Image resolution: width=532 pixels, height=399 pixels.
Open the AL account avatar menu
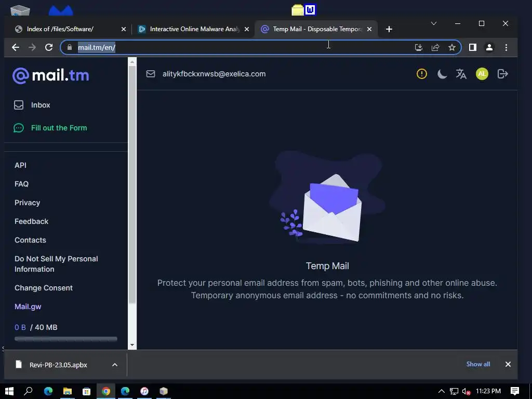click(x=482, y=74)
